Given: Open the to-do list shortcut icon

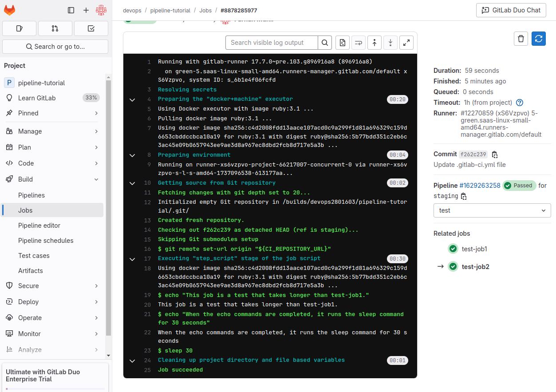Looking at the screenshot, I should [x=91, y=28].
